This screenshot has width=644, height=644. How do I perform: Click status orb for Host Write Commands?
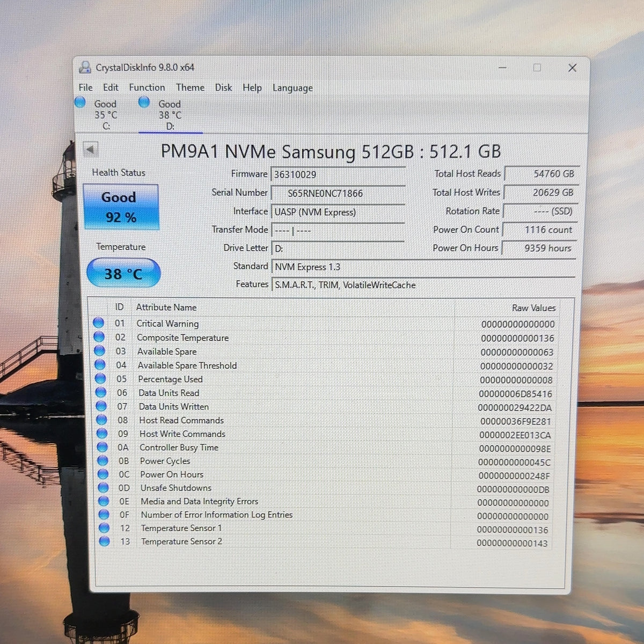(102, 433)
